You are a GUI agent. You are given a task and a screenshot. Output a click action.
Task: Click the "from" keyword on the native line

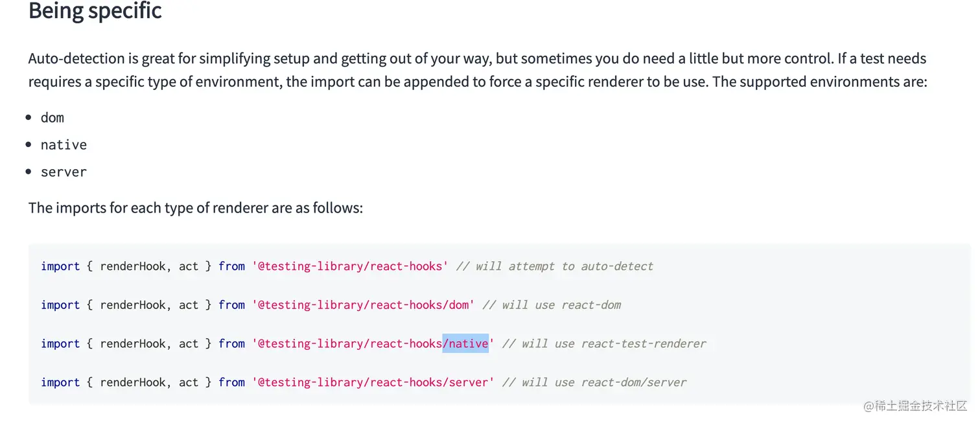231,344
